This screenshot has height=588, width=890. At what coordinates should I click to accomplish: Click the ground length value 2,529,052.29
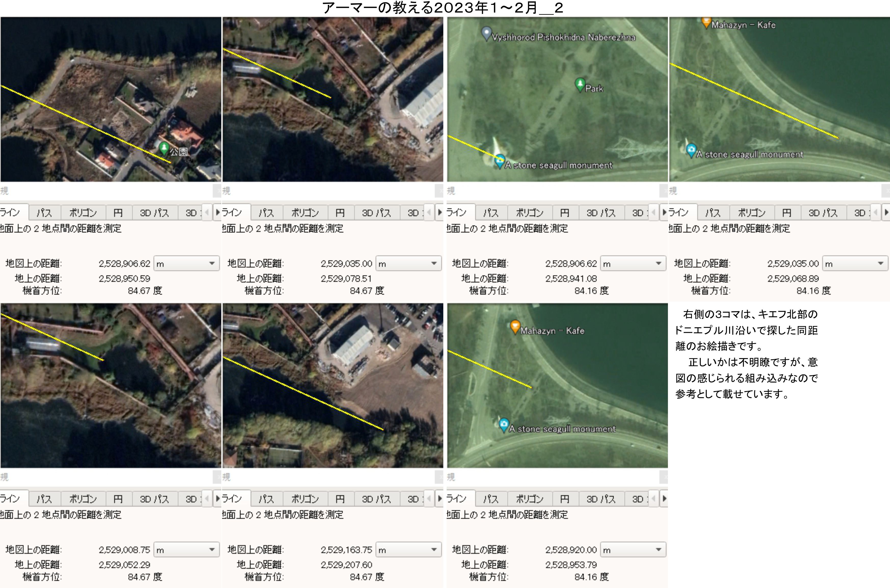125,565
